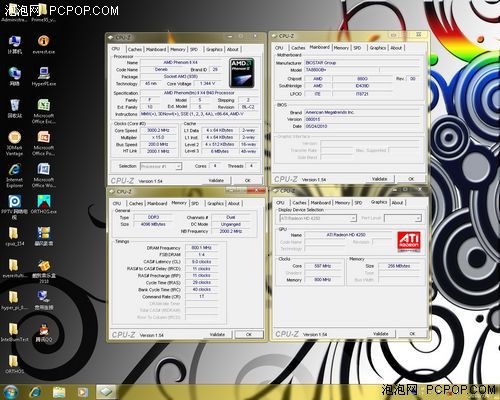The height and width of the screenshot is (400, 500).
Task: Launch Microsoft Office PowerPoint shortcut
Action: [x=44, y=143]
